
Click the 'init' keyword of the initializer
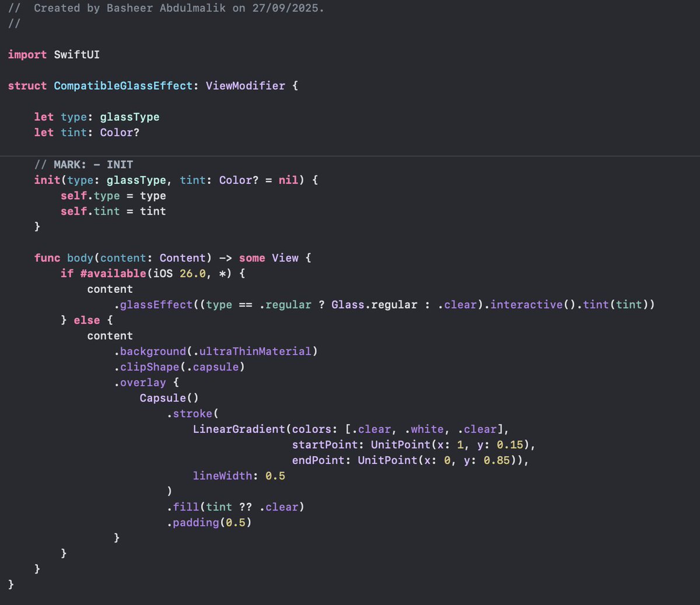(x=47, y=180)
